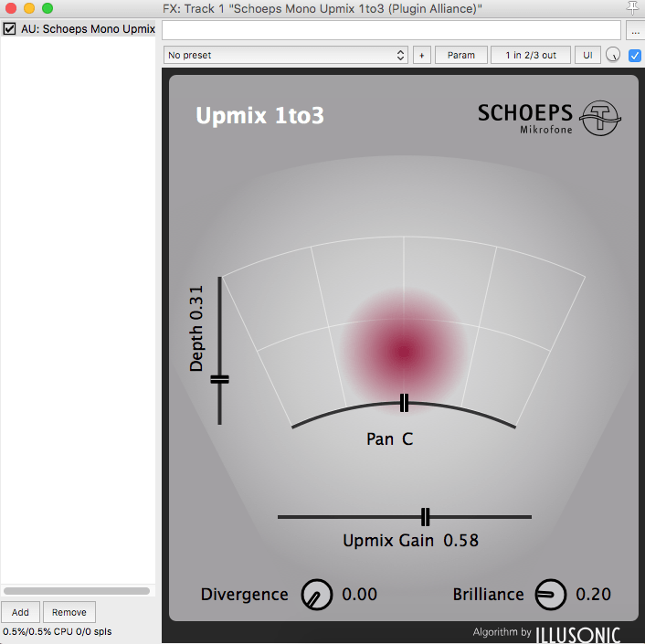Screen dimensions: 645x644
Task: Click the red sound source spot
Action: (404, 352)
